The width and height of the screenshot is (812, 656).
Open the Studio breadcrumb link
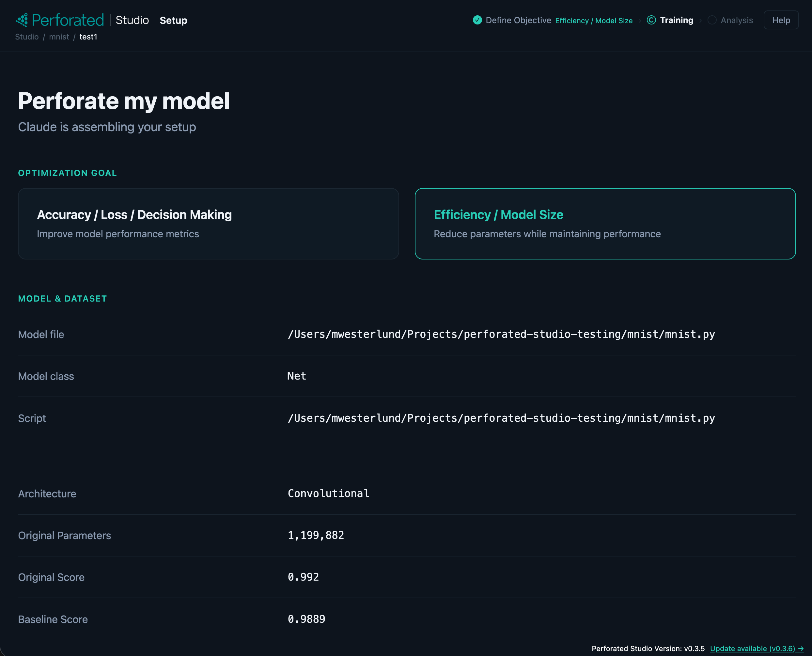click(x=27, y=37)
